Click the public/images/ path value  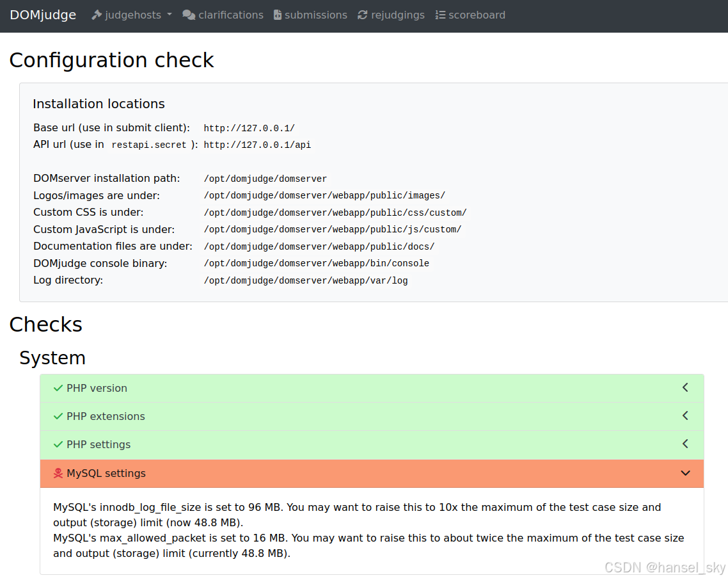324,196
